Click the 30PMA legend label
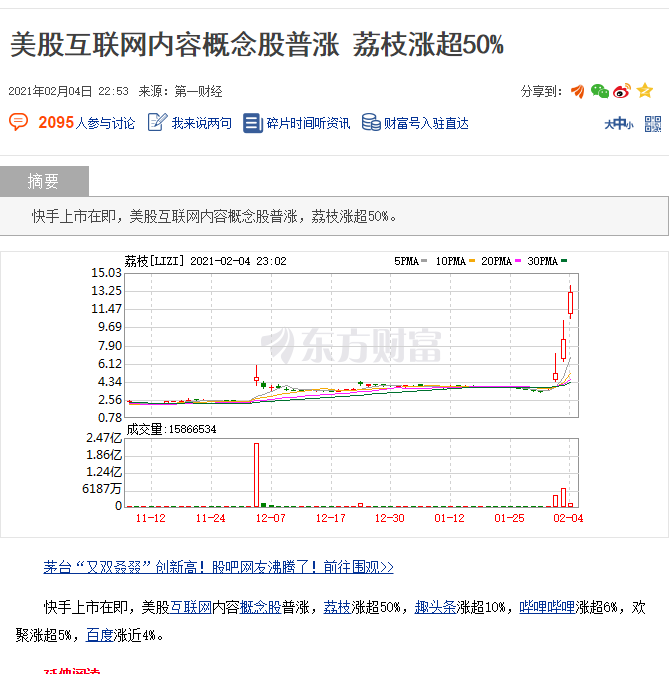Viewport: 671px width, 674px height. click(x=542, y=261)
